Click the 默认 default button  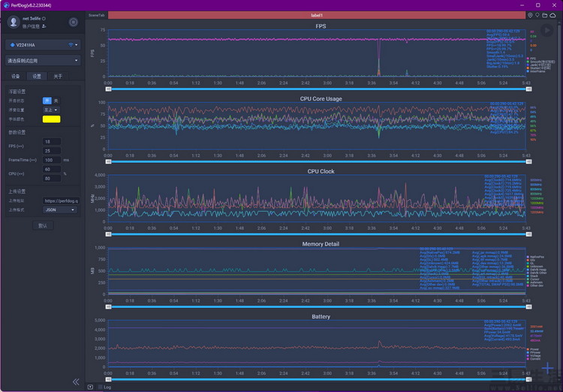click(43, 225)
